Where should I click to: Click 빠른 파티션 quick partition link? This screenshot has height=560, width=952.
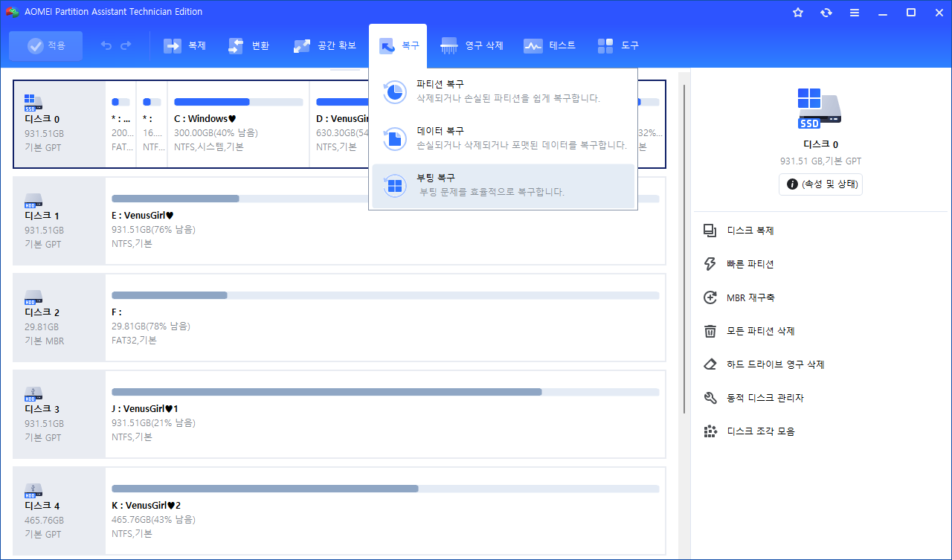750,264
